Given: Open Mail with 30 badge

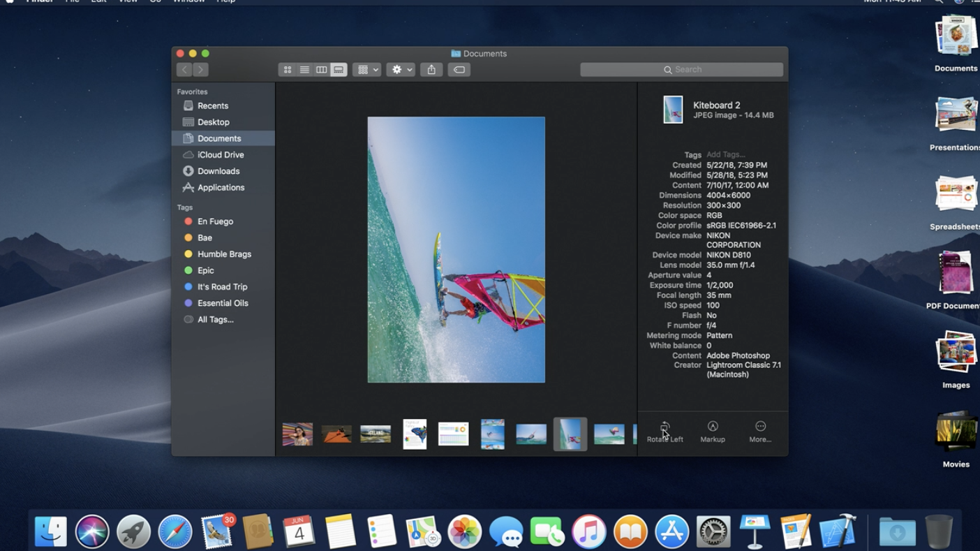Looking at the screenshot, I should point(217,531).
